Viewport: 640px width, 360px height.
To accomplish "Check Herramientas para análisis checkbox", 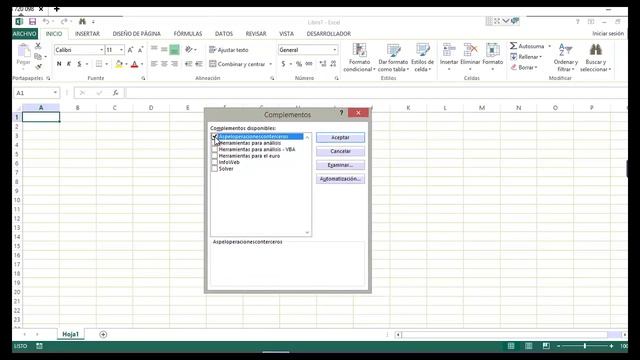I will 214,143.
